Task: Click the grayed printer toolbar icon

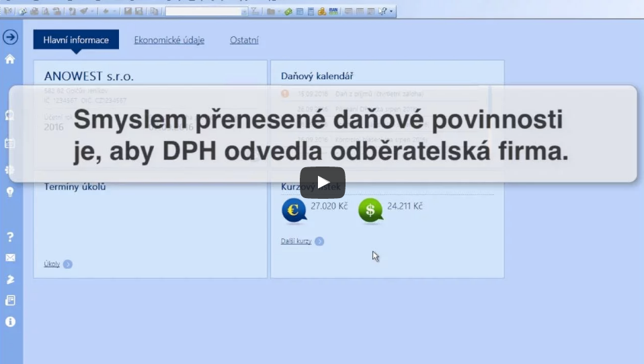Action: (34, 11)
